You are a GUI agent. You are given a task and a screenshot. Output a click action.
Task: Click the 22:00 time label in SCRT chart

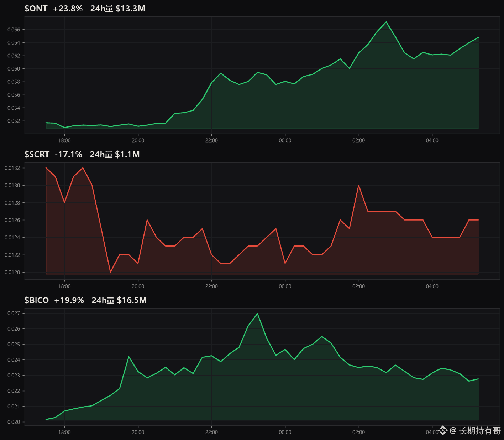(211, 286)
